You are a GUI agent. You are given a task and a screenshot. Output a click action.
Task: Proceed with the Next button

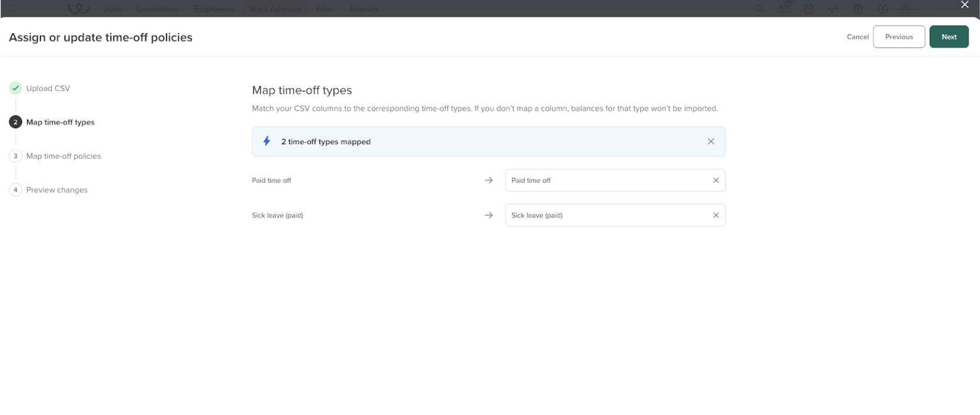tap(948, 37)
